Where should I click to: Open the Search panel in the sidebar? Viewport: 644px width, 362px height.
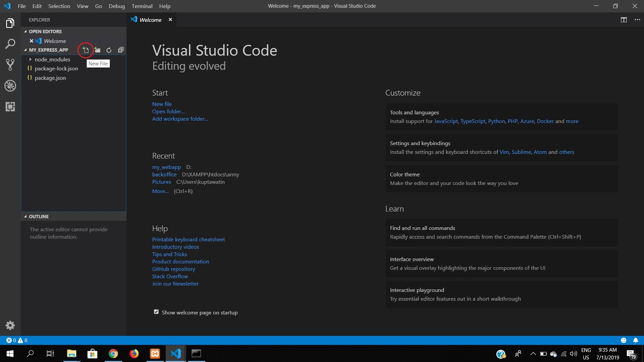click(x=10, y=44)
